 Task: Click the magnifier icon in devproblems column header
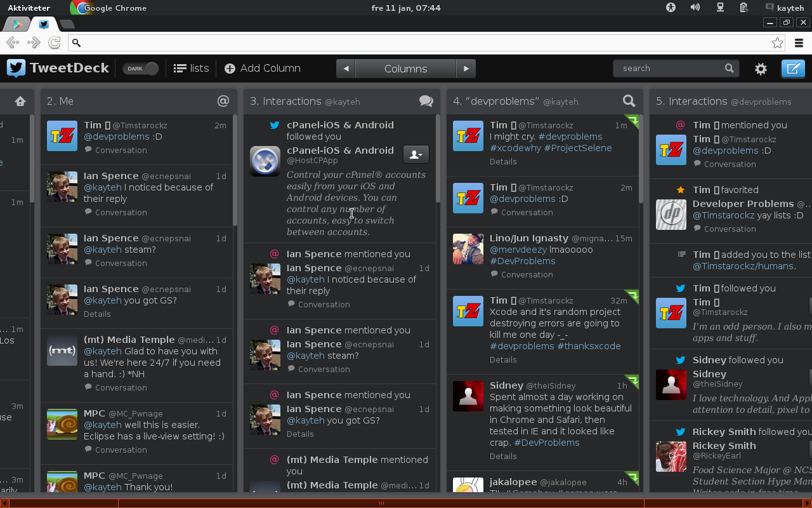coord(629,101)
